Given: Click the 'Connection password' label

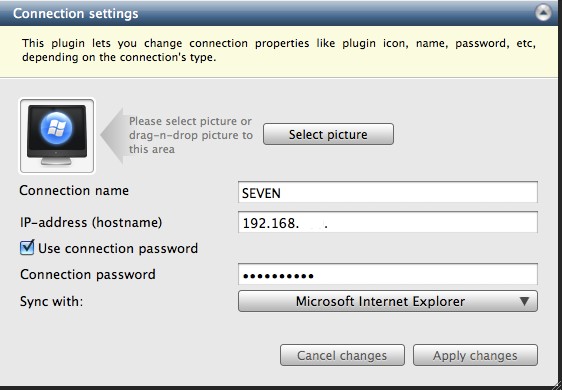Looking at the screenshot, I should (x=88, y=275).
